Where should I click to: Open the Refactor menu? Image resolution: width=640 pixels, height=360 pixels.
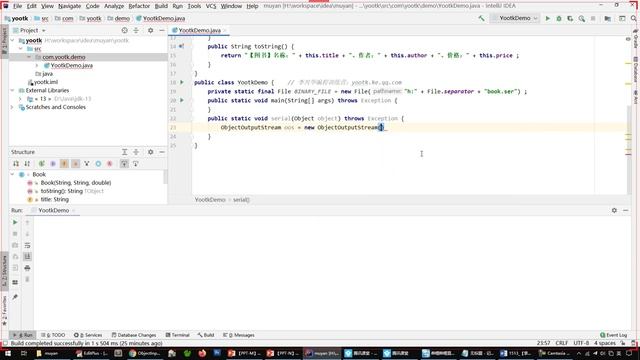click(139, 6)
